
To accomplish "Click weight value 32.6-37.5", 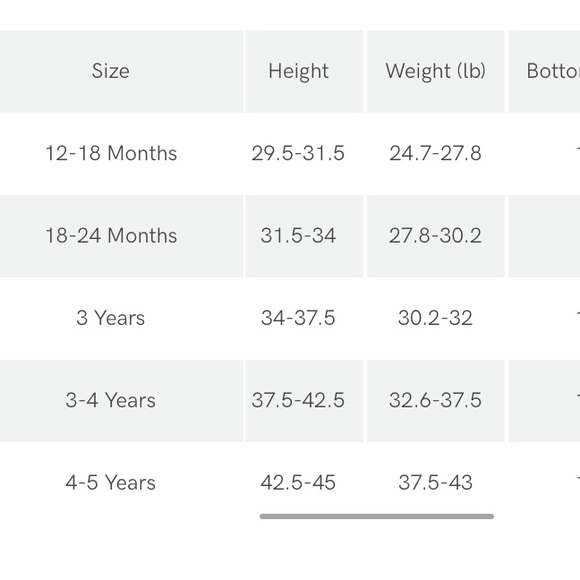I will 435,400.
